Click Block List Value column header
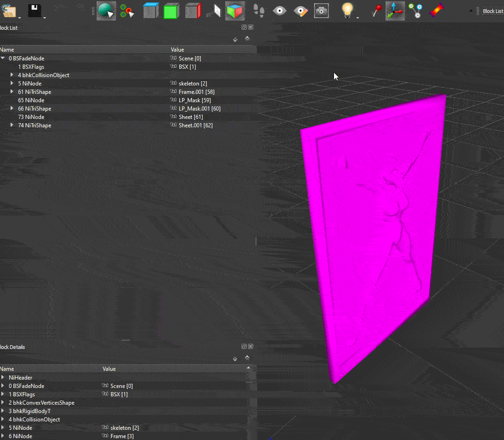This screenshot has width=504, height=440. click(x=213, y=50)
